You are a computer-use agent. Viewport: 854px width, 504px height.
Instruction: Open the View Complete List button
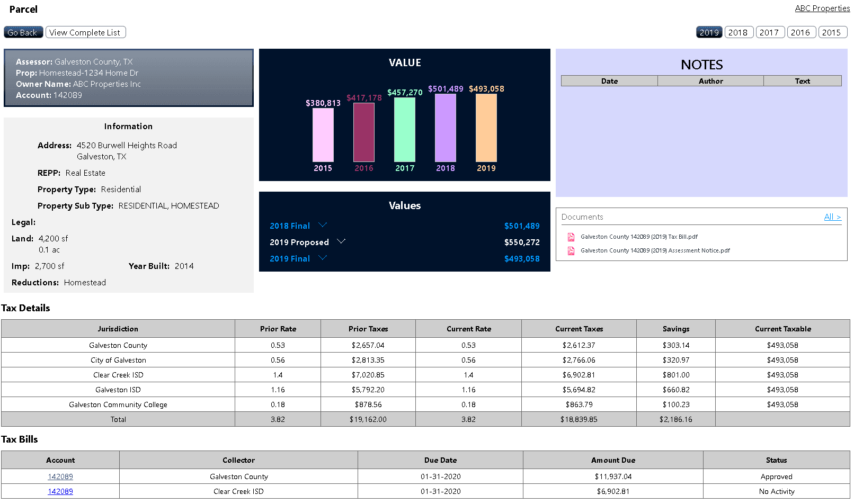click(85, 32)
